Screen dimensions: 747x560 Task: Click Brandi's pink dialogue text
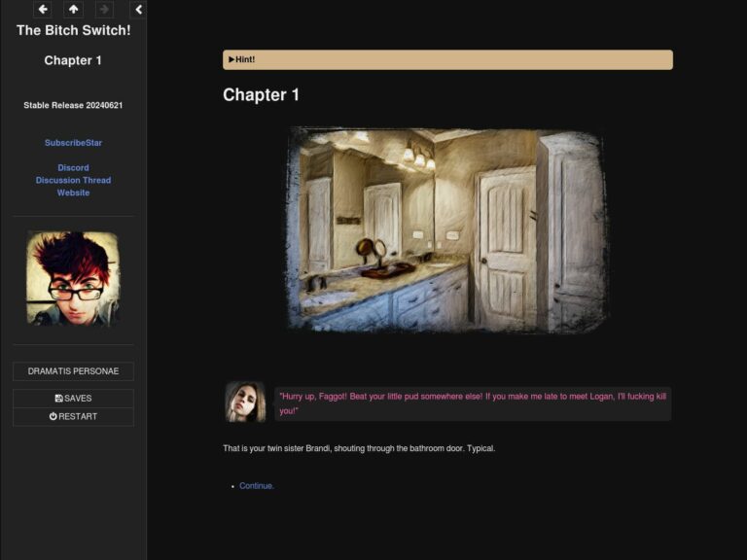pyautogui.click(x=473, y=403)
